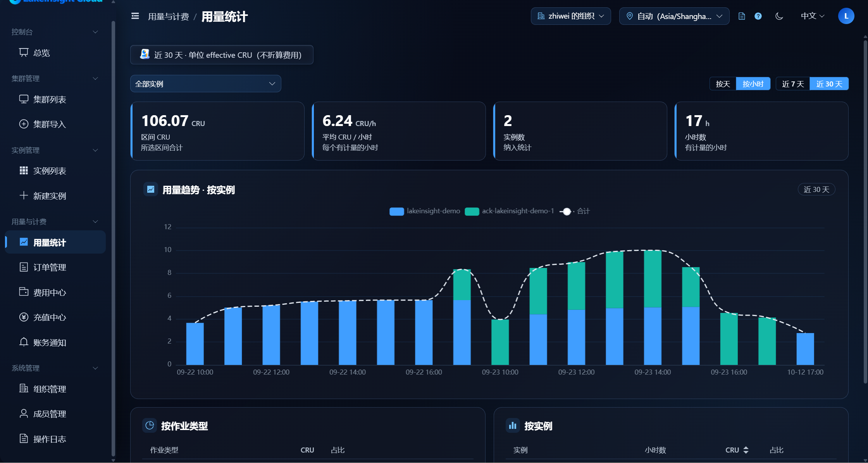Open 实例列表 instance list
Image resolution: width=868 pixels, height=463 pixels.
(x=55, y=171)
